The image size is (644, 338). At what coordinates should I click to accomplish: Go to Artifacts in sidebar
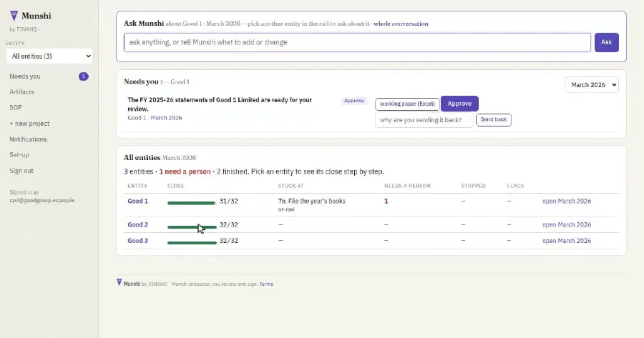tap(21, 92)
